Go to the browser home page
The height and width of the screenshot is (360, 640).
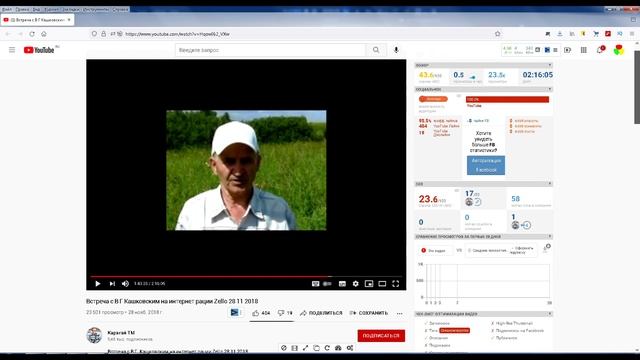(44, 34)
